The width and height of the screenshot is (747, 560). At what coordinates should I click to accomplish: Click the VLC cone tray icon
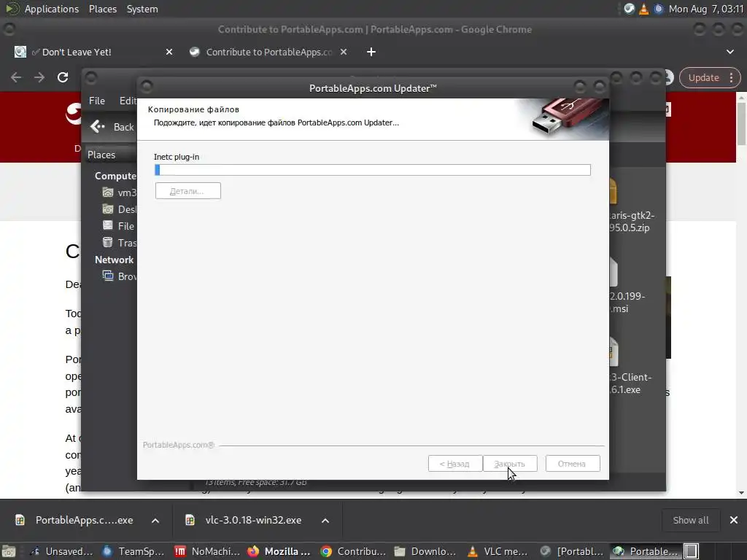643,9
